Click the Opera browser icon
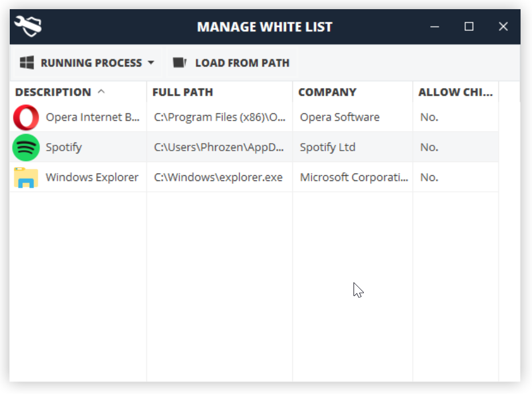 click(26, 117)
